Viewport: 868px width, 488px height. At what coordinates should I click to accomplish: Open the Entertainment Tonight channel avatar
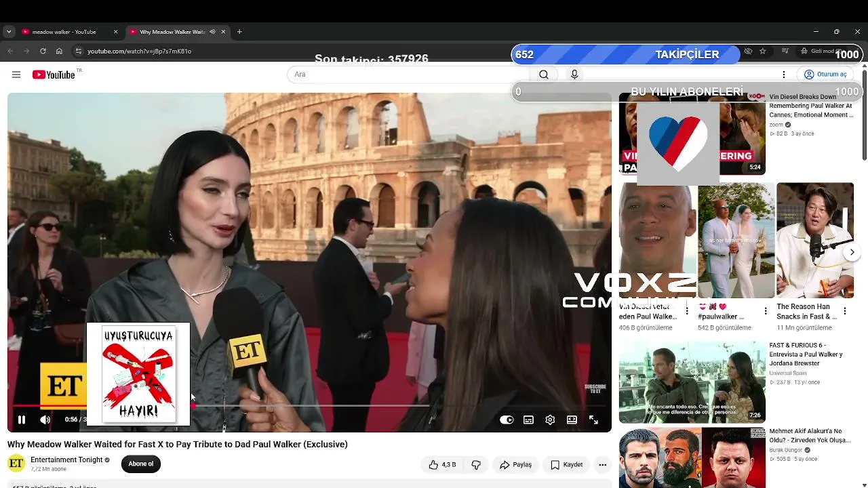pos(16,464)
